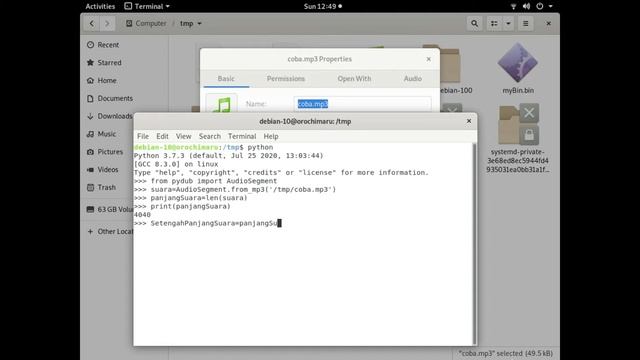The height and width of the screenshot is (360, 640).
Task: Switch to Open With tab in Properties
Action: [354, 78]
